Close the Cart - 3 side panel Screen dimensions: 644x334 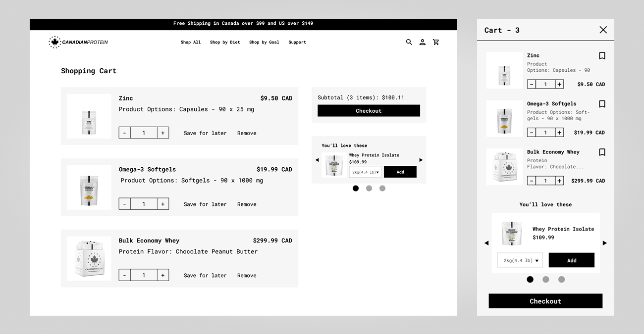pos(603,30)
